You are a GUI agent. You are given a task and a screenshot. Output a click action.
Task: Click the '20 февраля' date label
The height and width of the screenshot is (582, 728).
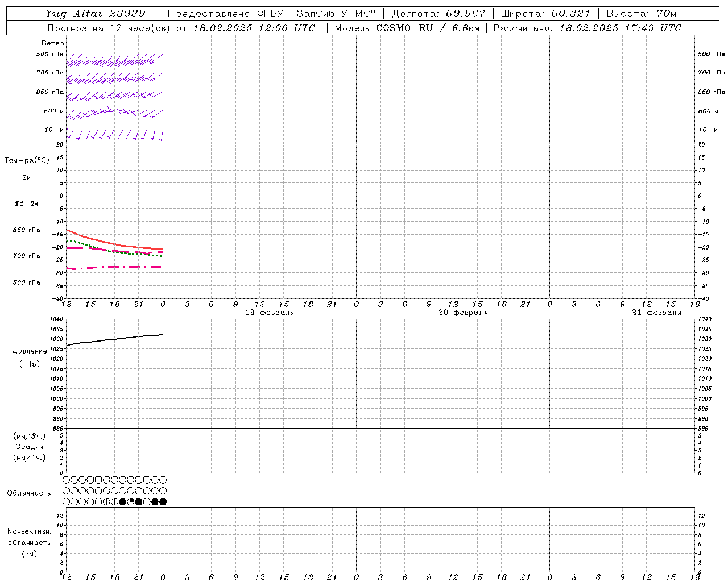click(x=463, y=313)
